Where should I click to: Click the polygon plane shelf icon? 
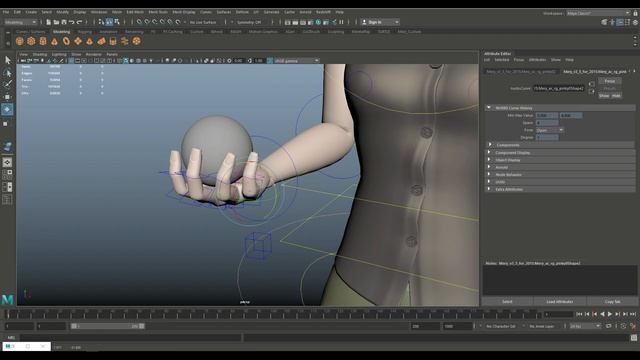78,41
